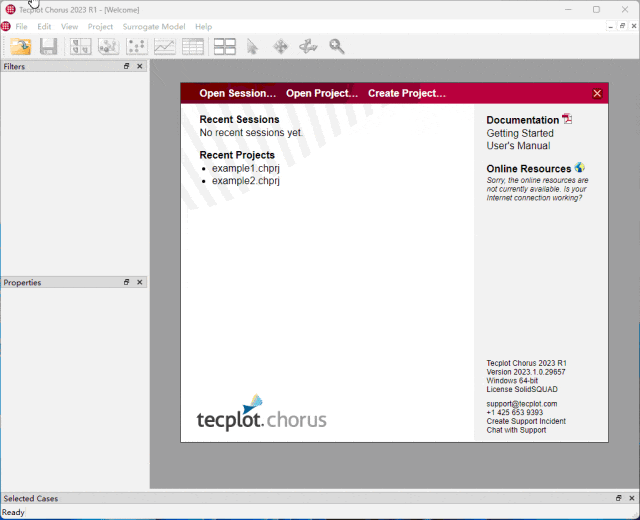Click the Save floppy disk toolbar icon
640x520 pixels.
(x=49, y=47)
